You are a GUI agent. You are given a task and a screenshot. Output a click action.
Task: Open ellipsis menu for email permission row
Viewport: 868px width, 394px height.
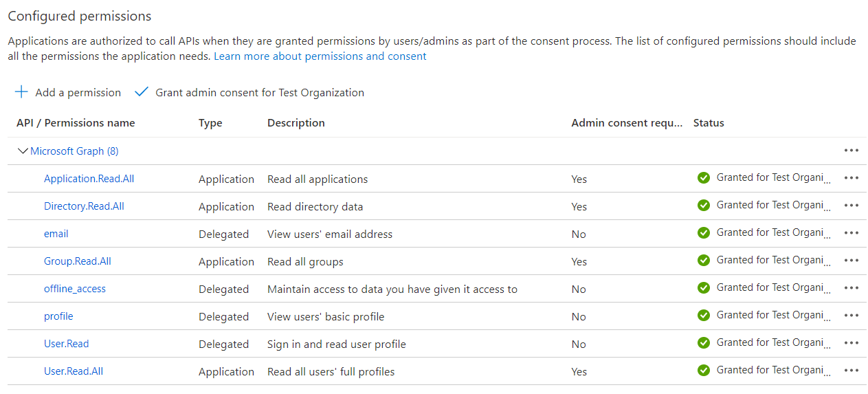point(852,233)
